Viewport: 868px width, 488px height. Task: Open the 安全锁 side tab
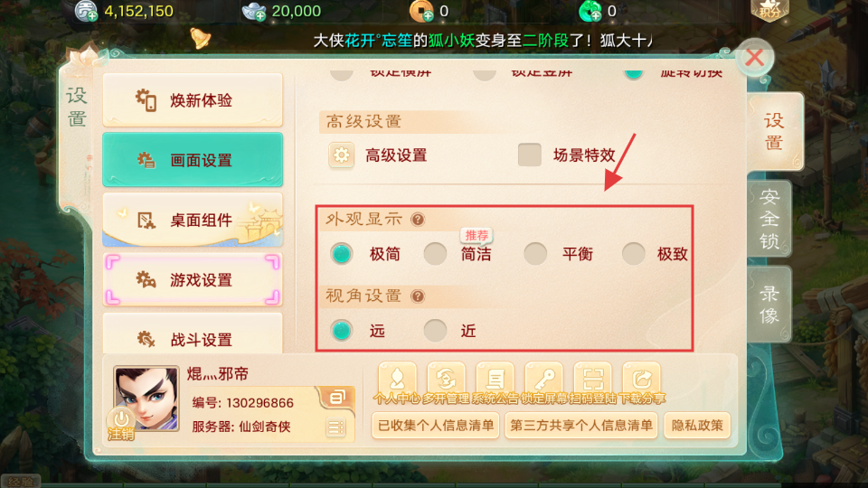tap(769, 219)
